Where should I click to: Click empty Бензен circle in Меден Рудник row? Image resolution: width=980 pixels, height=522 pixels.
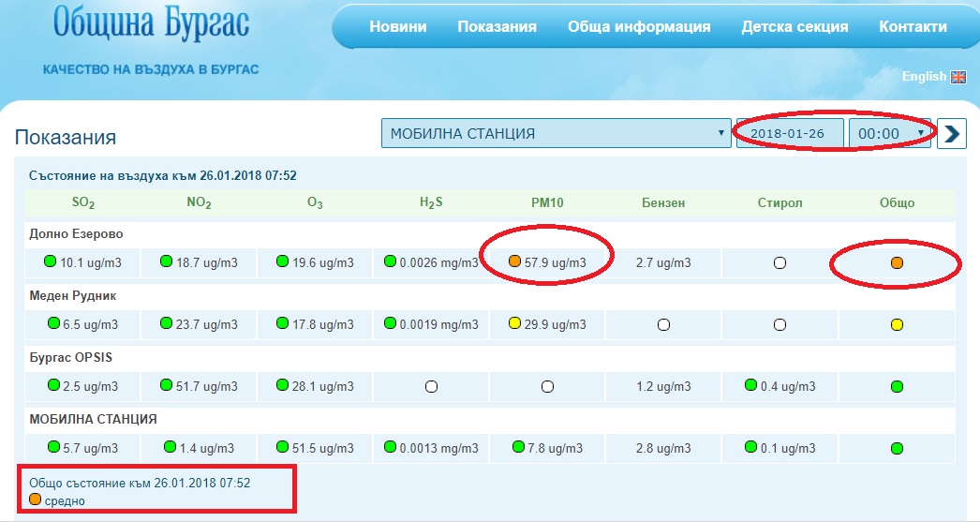[x=663, y=325]
